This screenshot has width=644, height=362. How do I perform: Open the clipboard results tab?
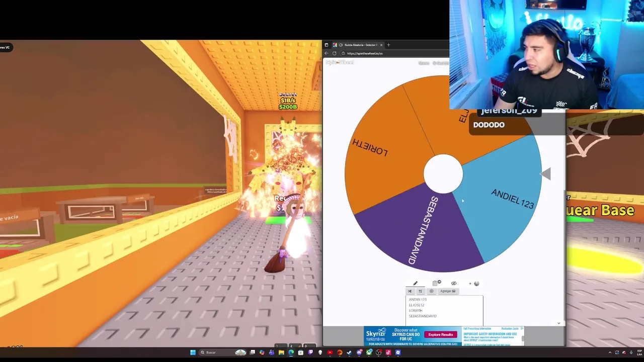(435, 283)
